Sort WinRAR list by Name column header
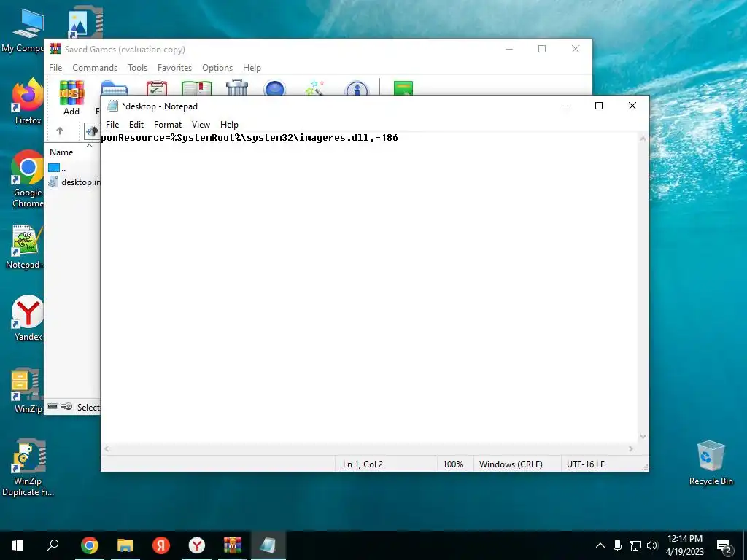747x560 pixels. pyautogui.click(x=61, y=152)
